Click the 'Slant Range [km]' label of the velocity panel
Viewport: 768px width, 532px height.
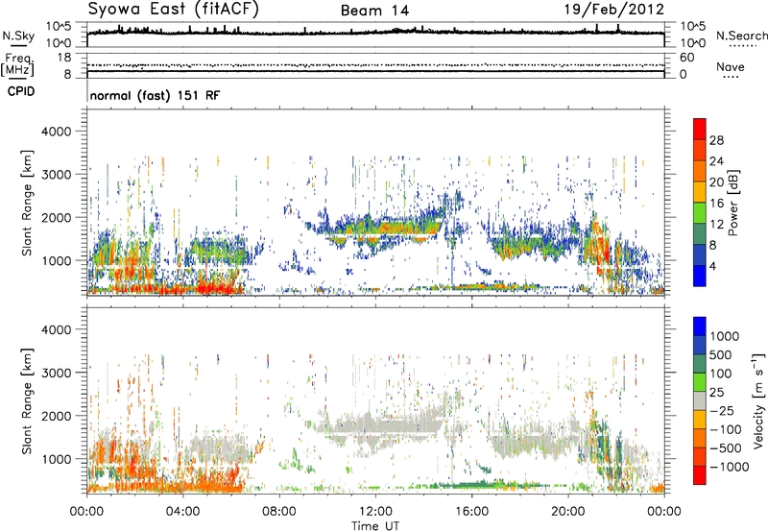(x=27, y=400)
